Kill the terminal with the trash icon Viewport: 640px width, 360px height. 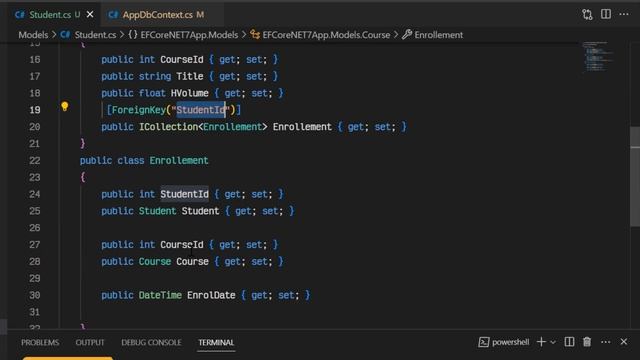coord(587,342)
